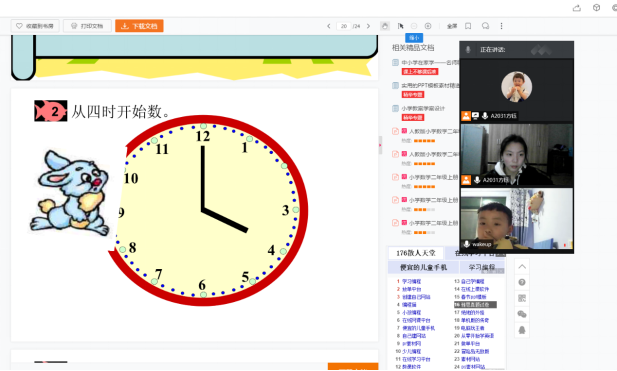Viewport: 617px width, 371px height.
Task: Click the page number input field
Action: [x=344, y=26]
